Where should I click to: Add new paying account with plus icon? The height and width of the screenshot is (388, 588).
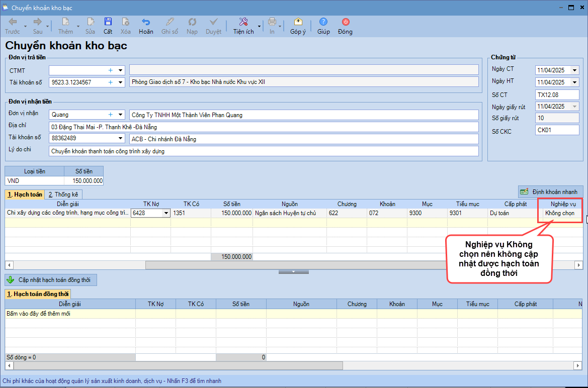click(111, 82)
